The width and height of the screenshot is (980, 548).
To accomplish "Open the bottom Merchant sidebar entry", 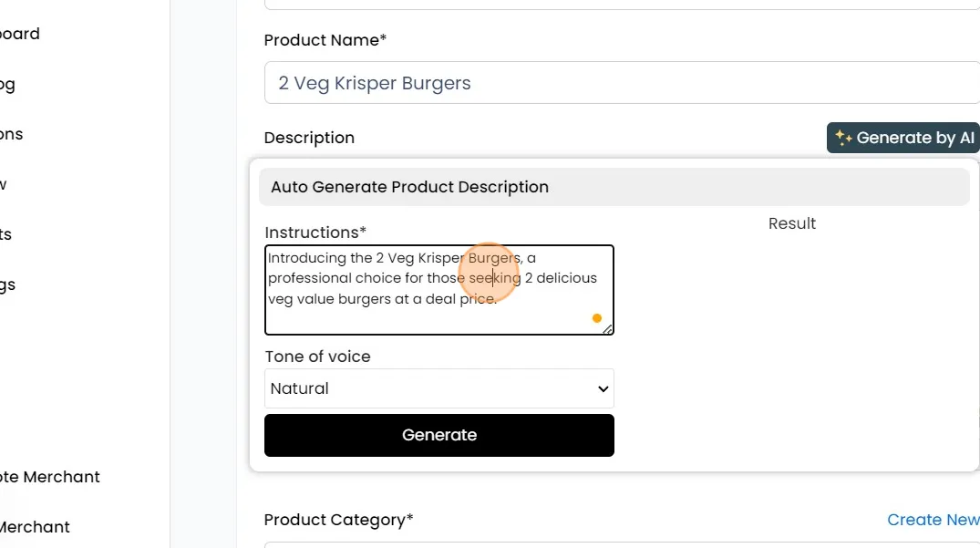I will (35, 527).
